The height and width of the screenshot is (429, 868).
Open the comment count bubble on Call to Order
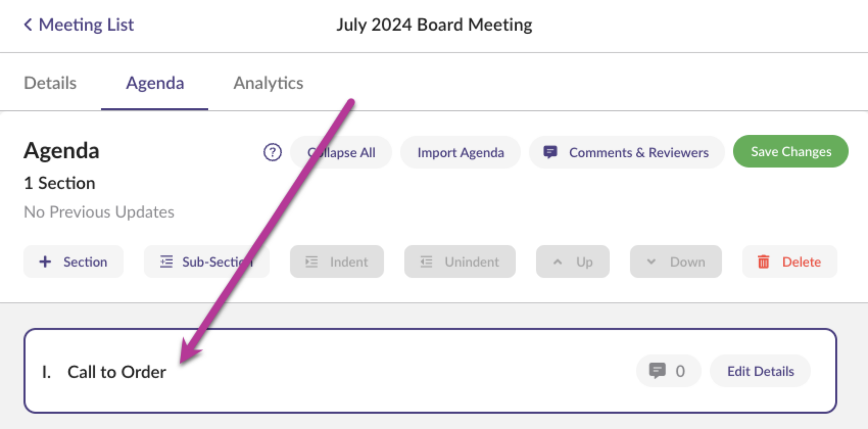coord(668,371)
